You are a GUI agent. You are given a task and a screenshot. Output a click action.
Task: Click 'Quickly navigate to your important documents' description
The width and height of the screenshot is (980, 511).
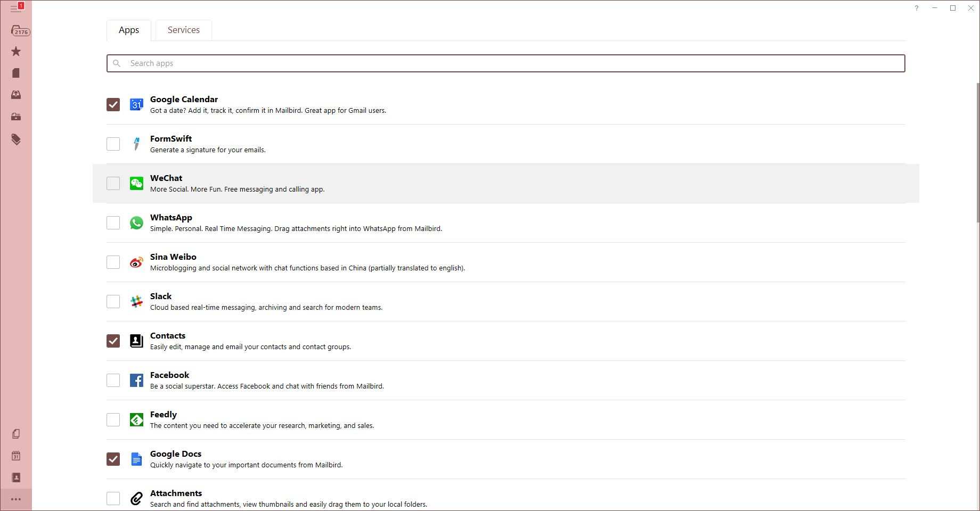point(246,465)
